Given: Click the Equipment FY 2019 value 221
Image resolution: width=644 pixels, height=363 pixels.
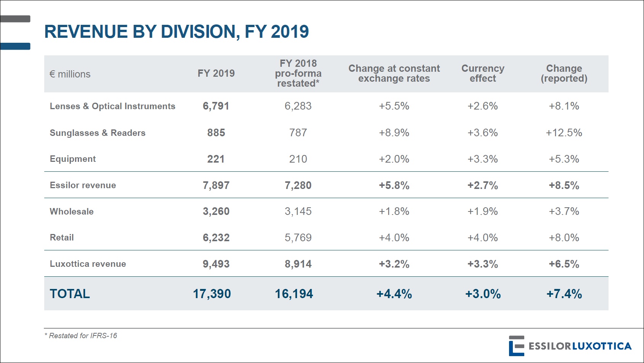Looking at the screenshot, I should tap(216, 159).
